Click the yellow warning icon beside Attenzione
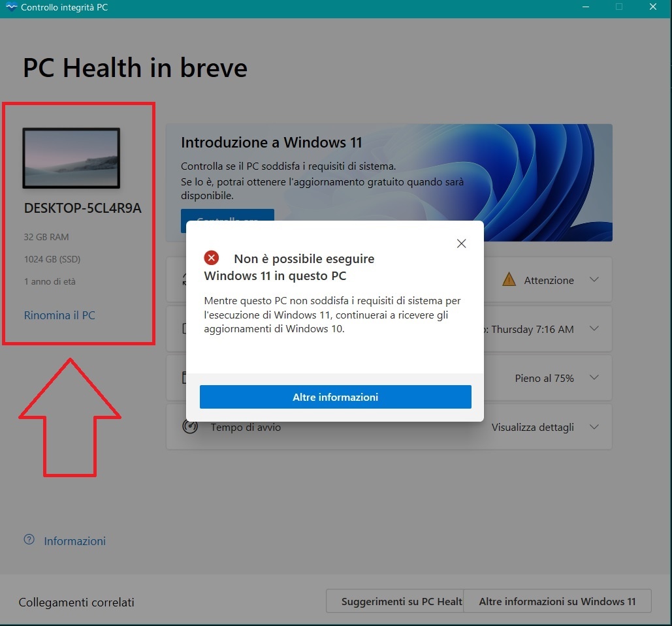Image resolution: width=672 pixels, height=626 pixels. [x=509, y=279]
